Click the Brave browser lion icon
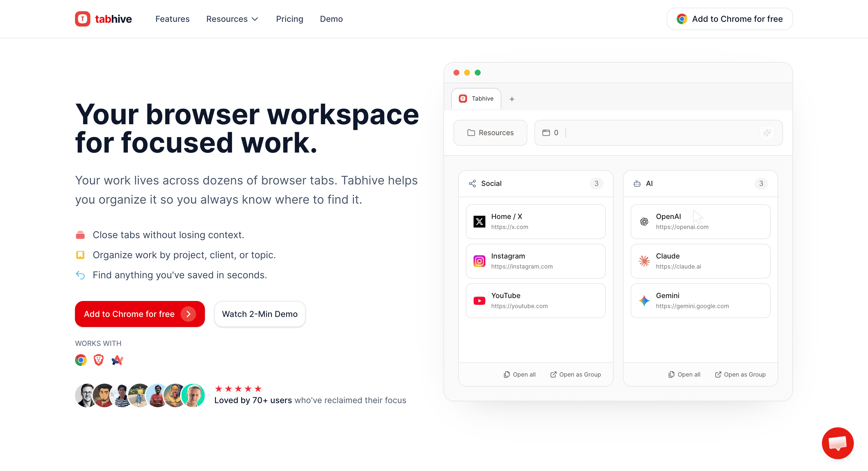868x471 pixels. (x=99, y=360)
